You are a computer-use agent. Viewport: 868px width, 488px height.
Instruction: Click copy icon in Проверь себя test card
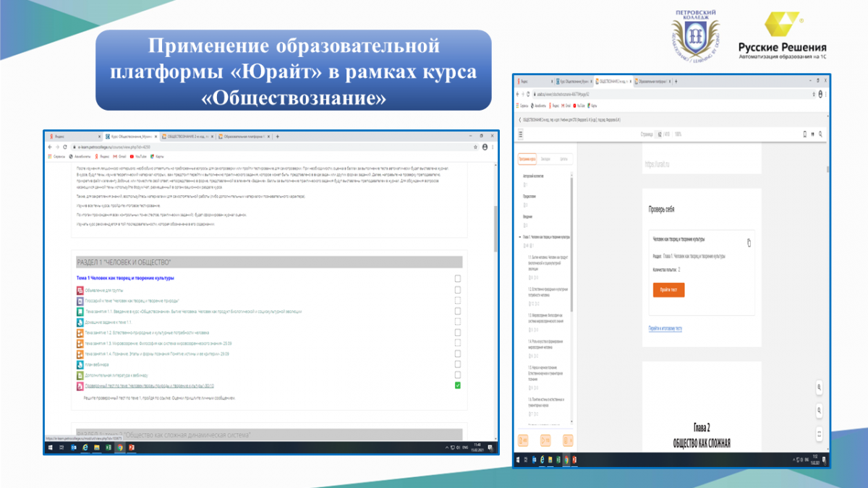pyautogui.click(x=749, y=243)
